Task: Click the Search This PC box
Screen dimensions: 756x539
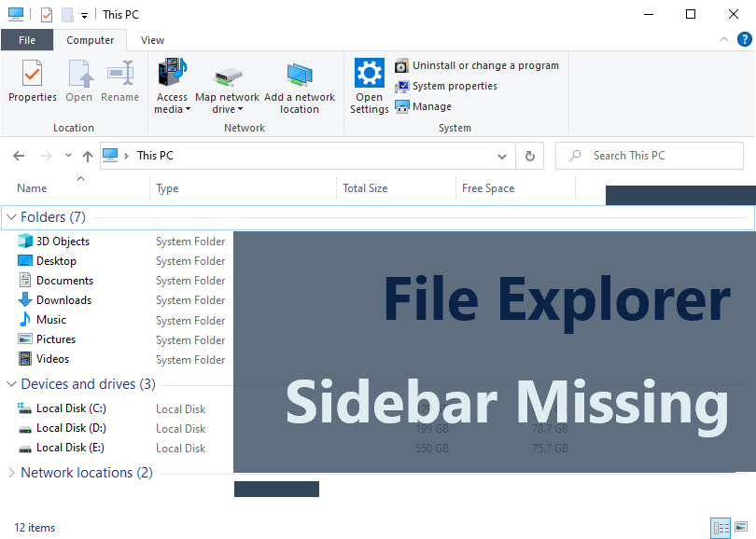Action: pos(650,156)
